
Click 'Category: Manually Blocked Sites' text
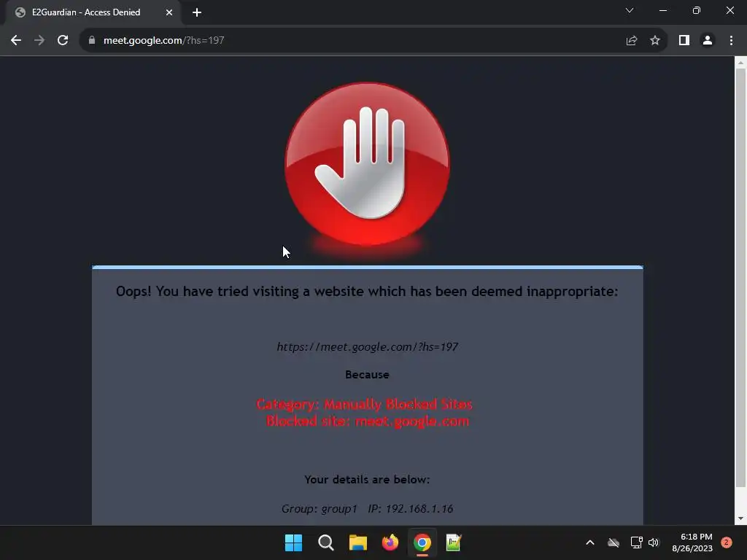365,404
